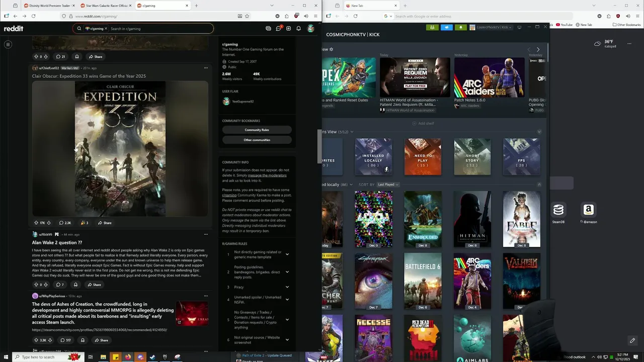The height and width of the screenshot is (362, 644).
Task: Open the search engine dropdown in right browser
Action: pos(388,16)
